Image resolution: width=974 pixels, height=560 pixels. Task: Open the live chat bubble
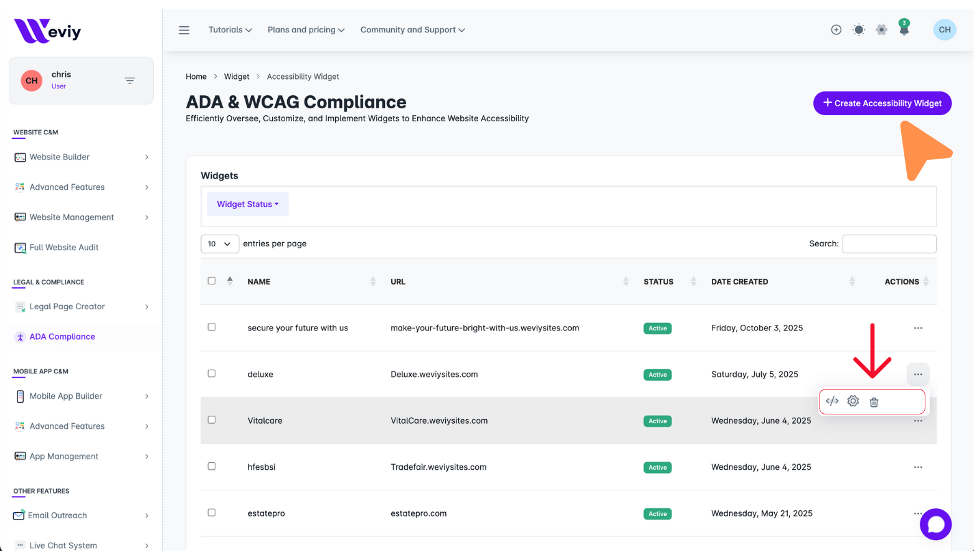pos(935,524)
